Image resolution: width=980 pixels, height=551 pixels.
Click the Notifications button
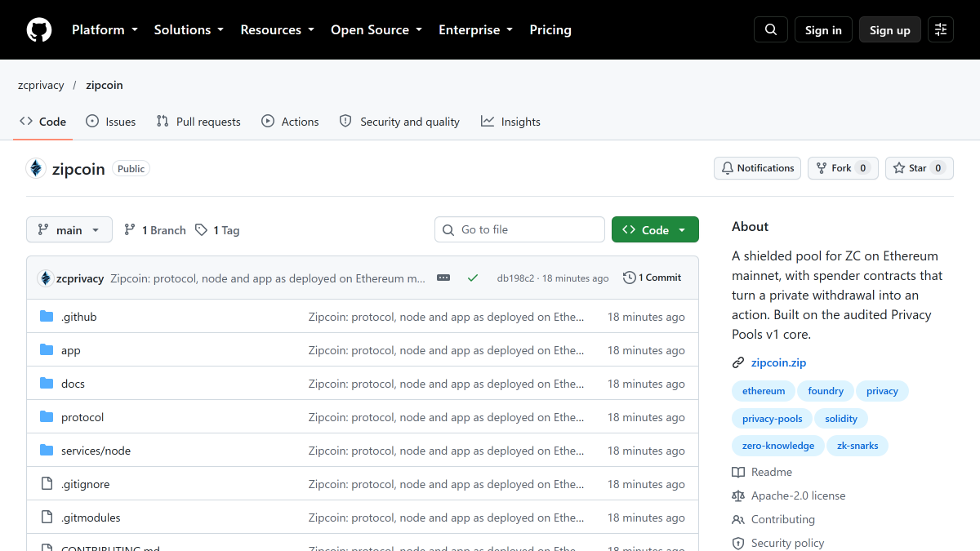click(757, 168)
